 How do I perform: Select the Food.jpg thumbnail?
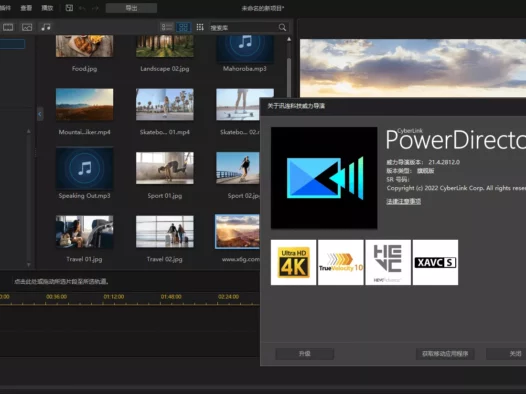tap(84, 46)
